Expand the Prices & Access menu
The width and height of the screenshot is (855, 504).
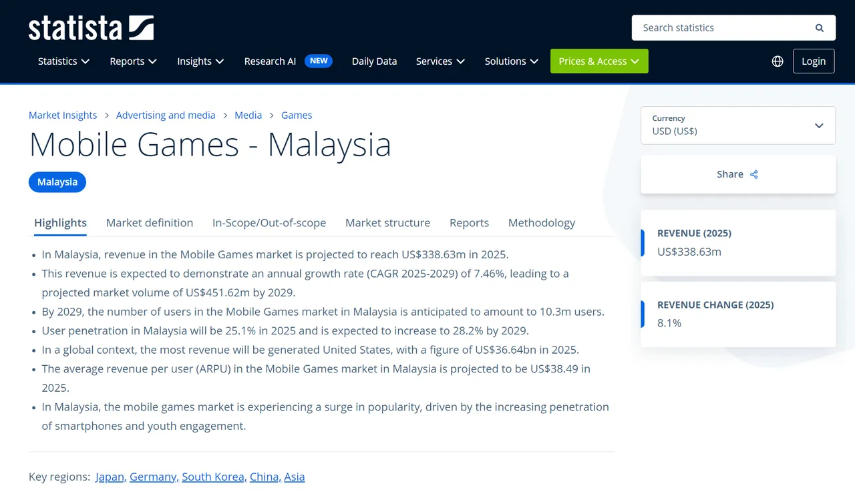(x=598, y=61)
